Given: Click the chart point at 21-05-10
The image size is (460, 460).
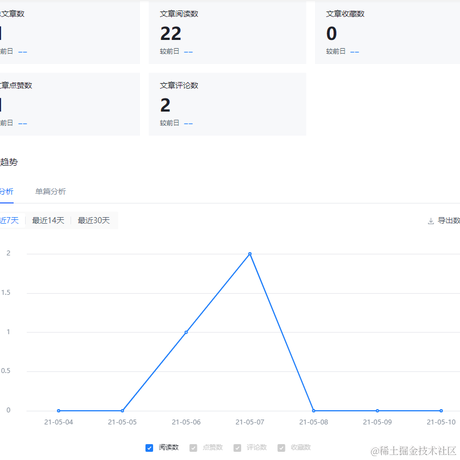Looking at the screenshot, I should [x=441, y=411].
